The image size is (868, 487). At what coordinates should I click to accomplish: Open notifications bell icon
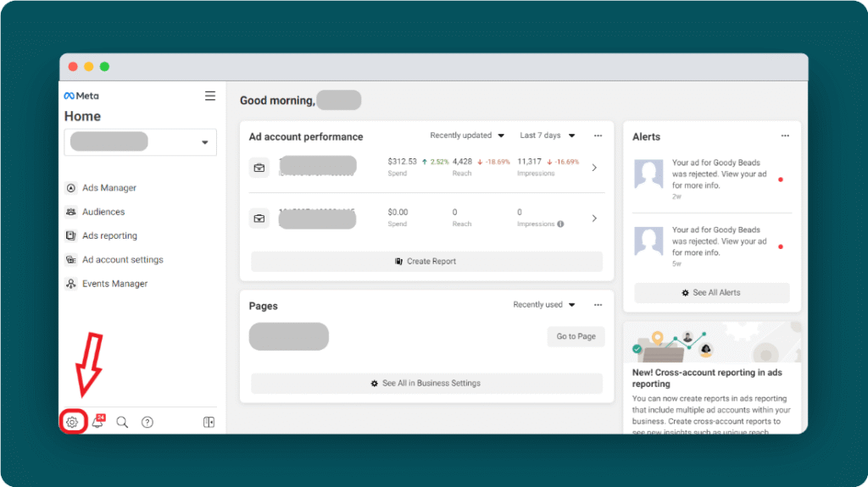point(98,421)
